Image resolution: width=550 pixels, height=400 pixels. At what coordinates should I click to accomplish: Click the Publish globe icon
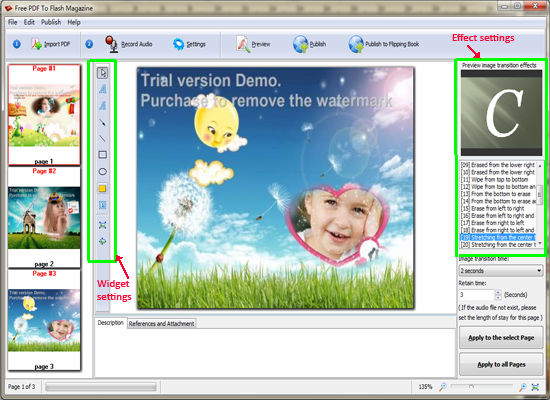301,44
